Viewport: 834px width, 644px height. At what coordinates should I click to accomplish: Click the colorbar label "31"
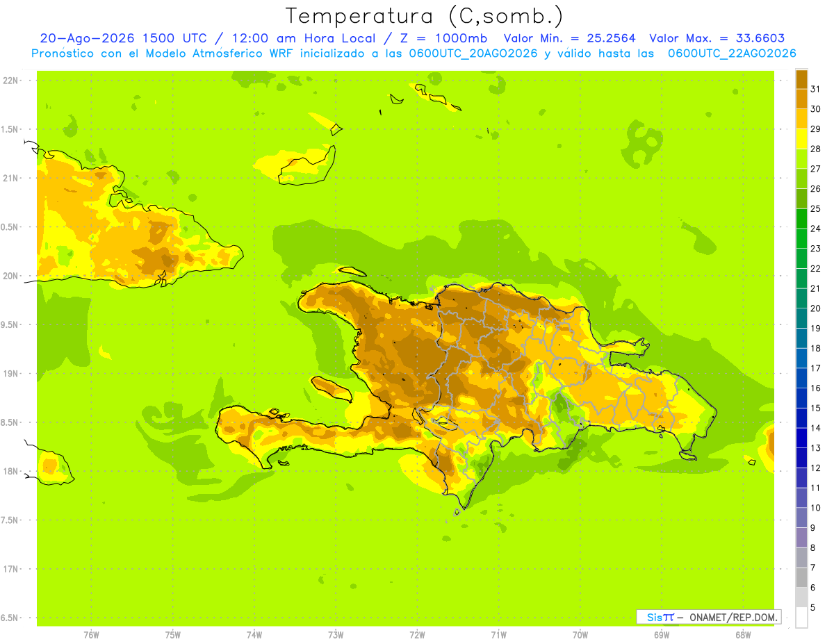click(816, 88)
